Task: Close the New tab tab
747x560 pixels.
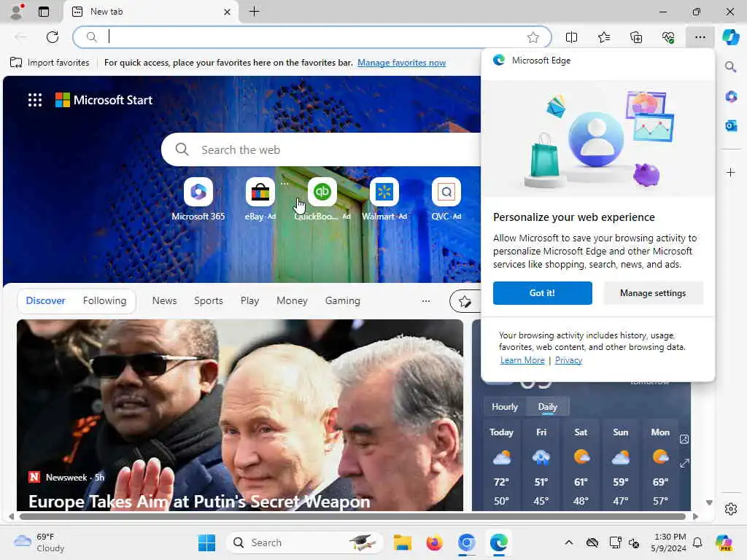Action: click(228, 12)
